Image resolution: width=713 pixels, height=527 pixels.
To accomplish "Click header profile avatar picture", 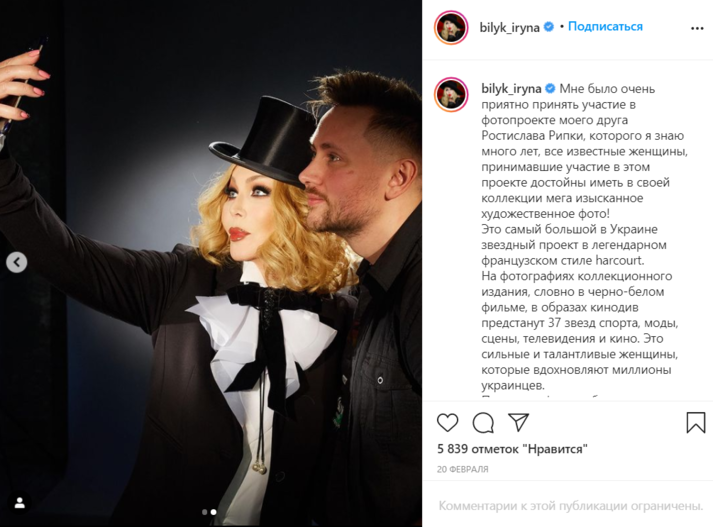I will click(451, 28).
